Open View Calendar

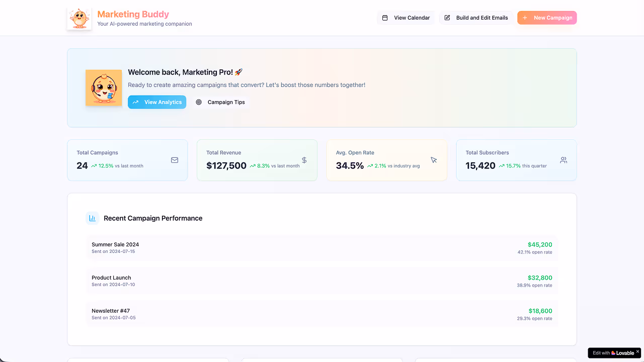(x=406, y=18)
